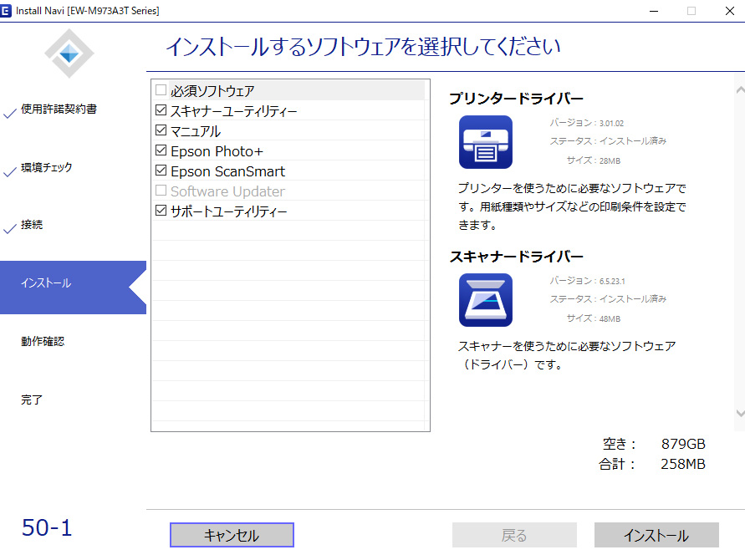This screenshot has width=745, height=560.
Task: Click the scanner driver icon
Action: [485, 300]
